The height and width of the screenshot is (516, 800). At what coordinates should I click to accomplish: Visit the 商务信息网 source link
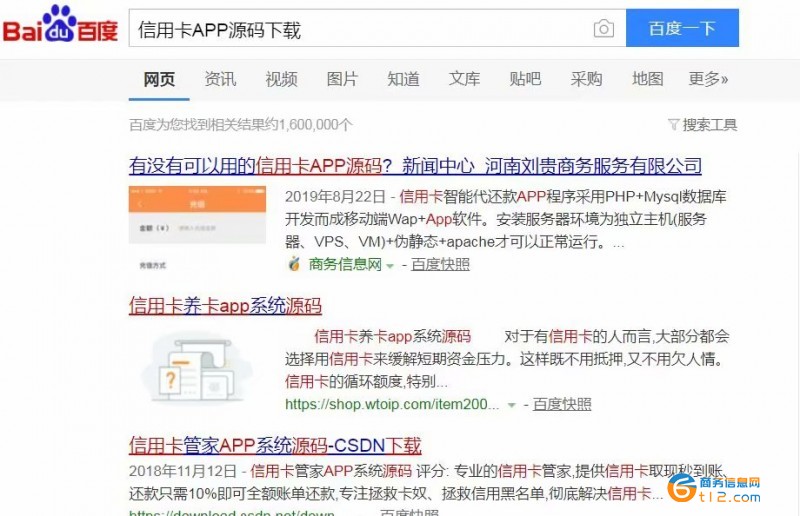[345, 264]
